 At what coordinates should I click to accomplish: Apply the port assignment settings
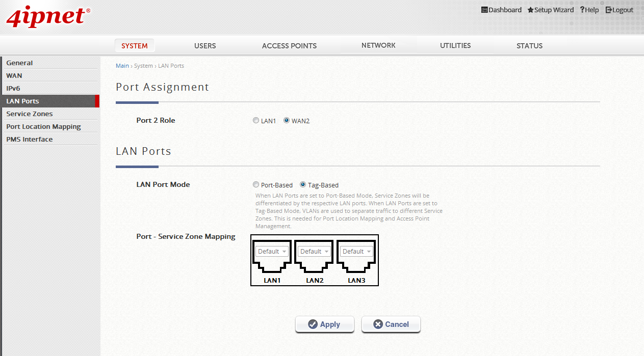coord(324,324)
